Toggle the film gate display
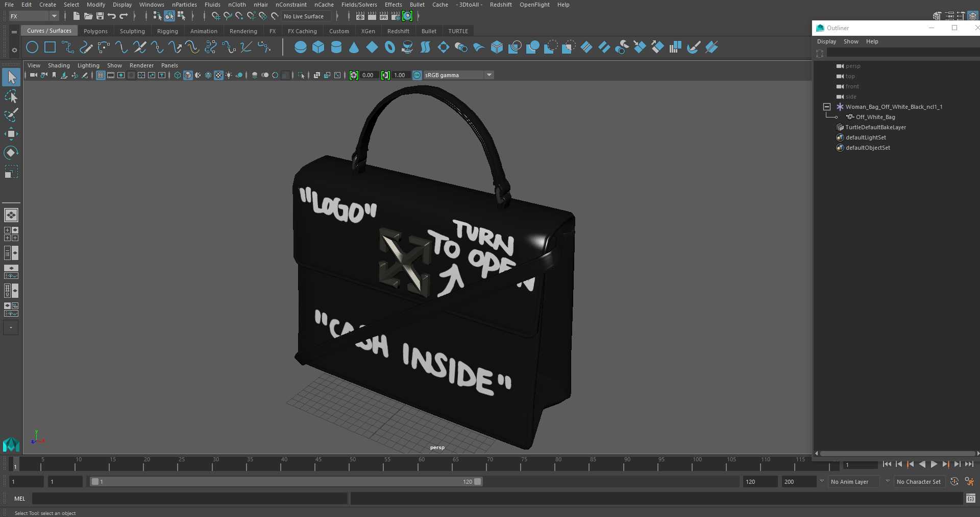Viewport: 980px width, 517px height. (x=111, y=75)
